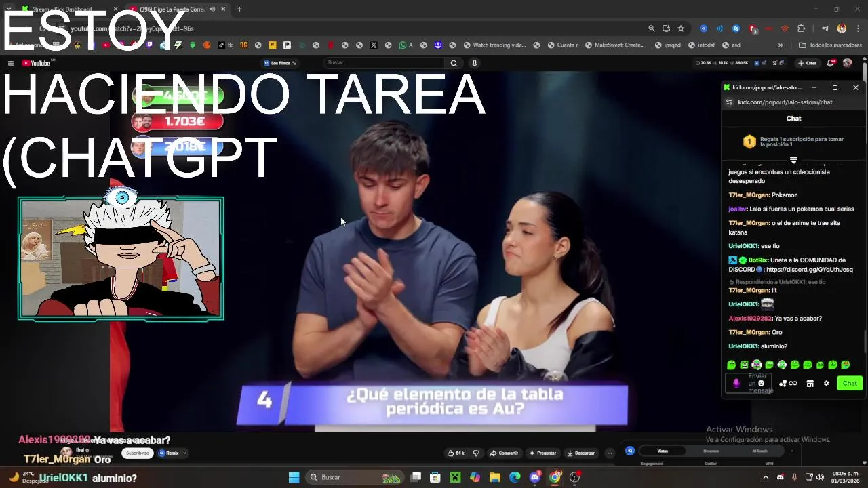Open Kick chat settings gear
Screen dimensions: 868x488
[826, 383]
